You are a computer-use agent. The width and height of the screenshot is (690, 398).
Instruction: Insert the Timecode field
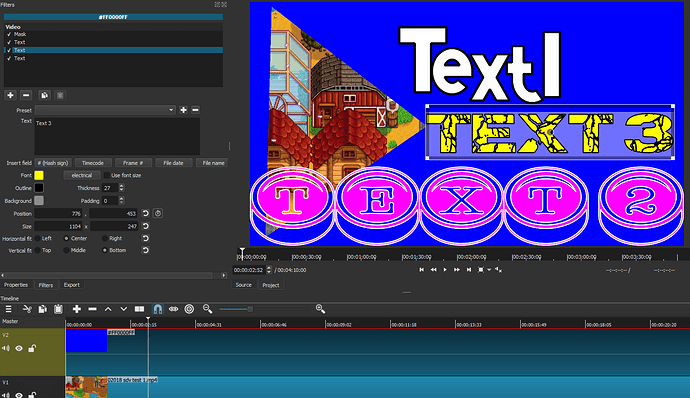coord(93,163)
